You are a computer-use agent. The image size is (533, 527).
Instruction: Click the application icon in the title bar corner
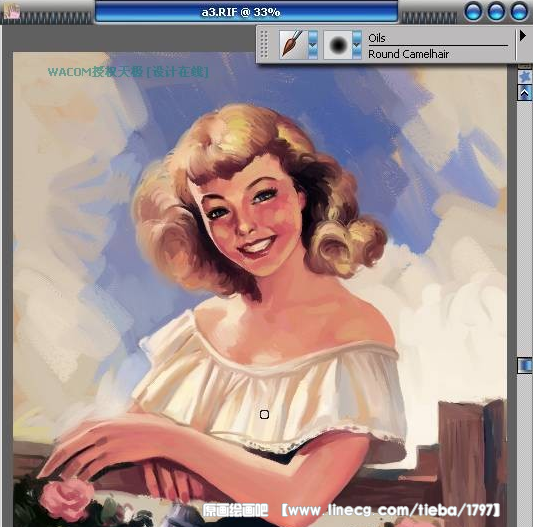[x=11, y=11]
